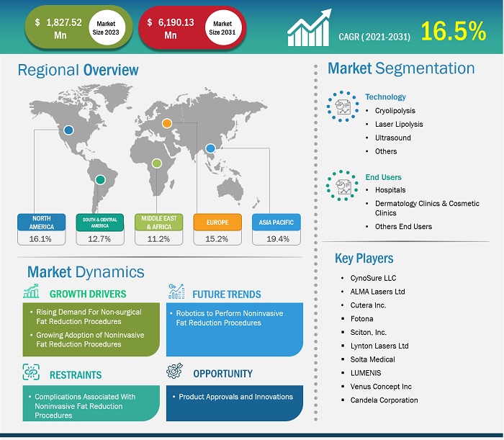Select the Europe region label
This screenshot has height=440, width=504.
point(217,223)
